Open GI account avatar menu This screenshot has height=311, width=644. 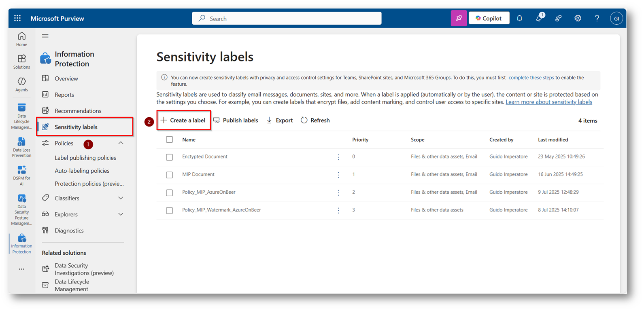[616, 18]
